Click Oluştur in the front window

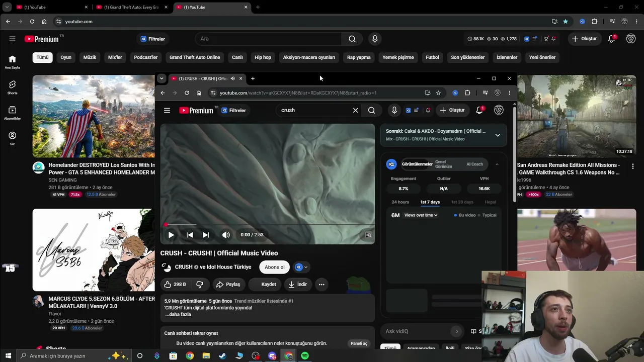pyautogui.click(x=452, y=110)
